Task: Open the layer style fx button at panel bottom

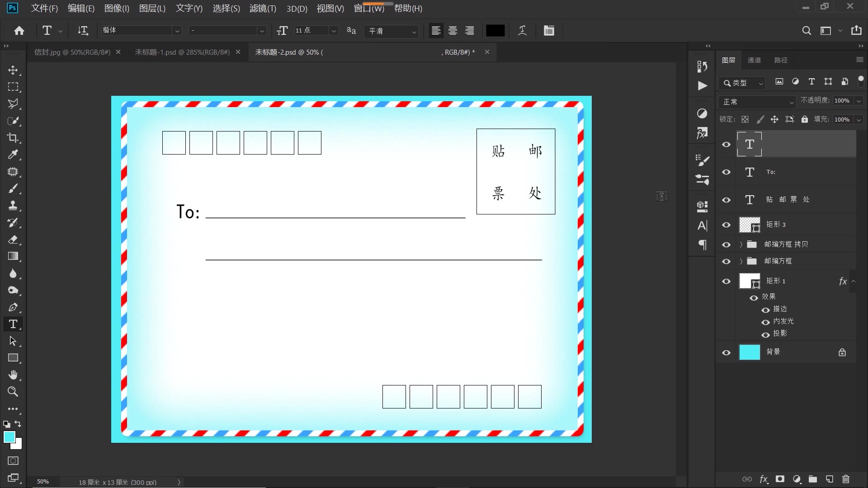Action: pyautogui.click(x=764, y=479)
